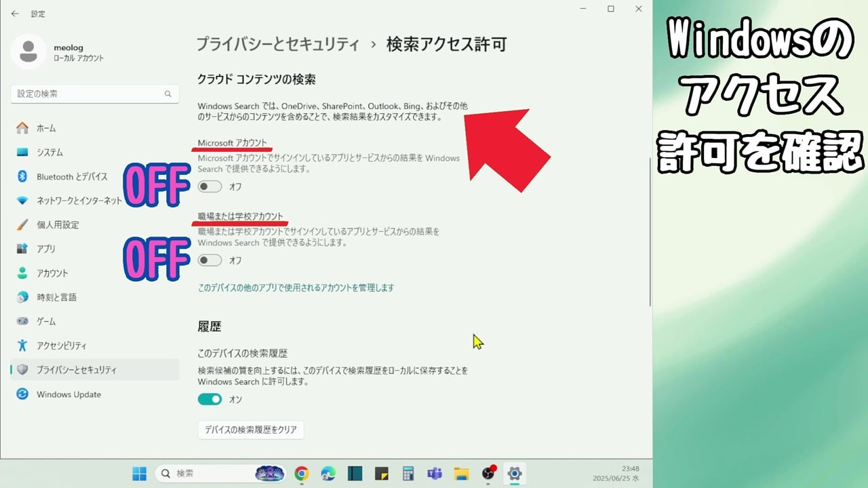Toggle the 職場または学校アカウント switch
This screenshot has height=488, width=868.
pos(210,260)
